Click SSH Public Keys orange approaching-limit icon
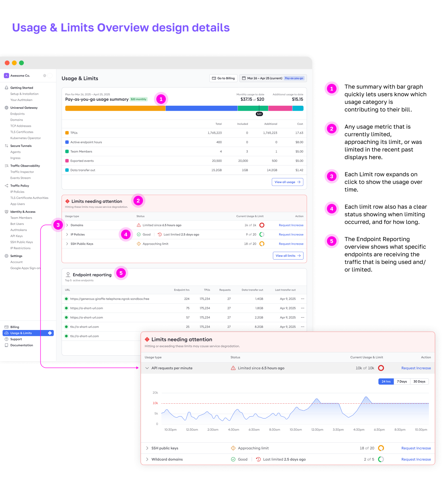 (139, 244)
